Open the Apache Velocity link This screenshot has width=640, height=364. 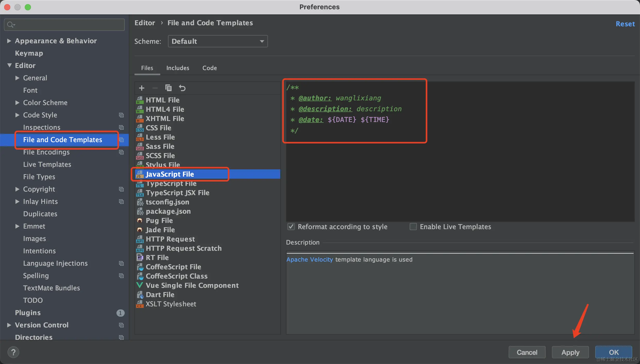coord(309,259)
